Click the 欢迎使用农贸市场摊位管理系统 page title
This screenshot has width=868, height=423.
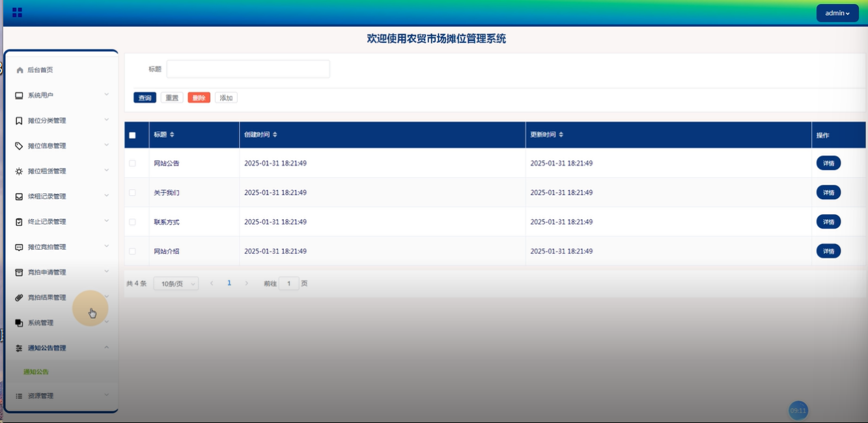(436, 38)
